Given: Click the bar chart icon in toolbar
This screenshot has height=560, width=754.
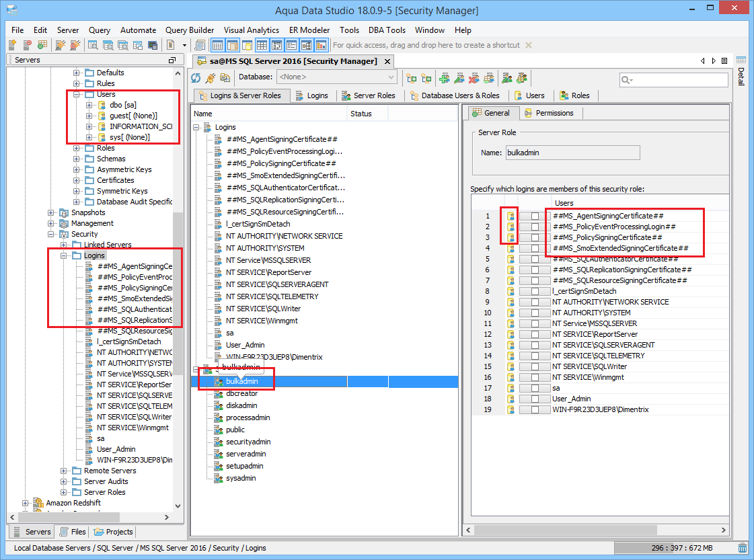Looking at the screenshot, I should pos(321,45).
